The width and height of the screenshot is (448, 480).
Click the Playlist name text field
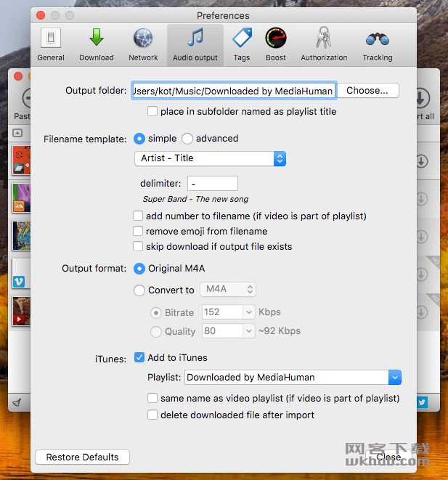click(287, 378)
